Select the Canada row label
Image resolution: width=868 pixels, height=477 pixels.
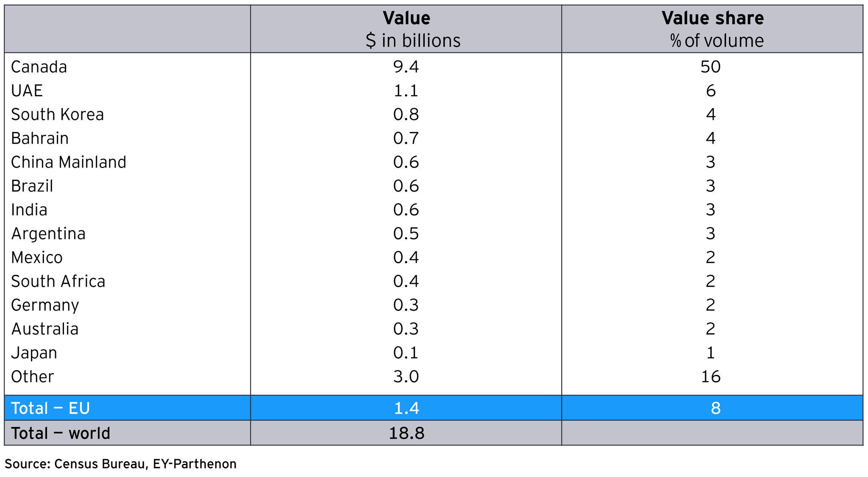click(39, 67)
